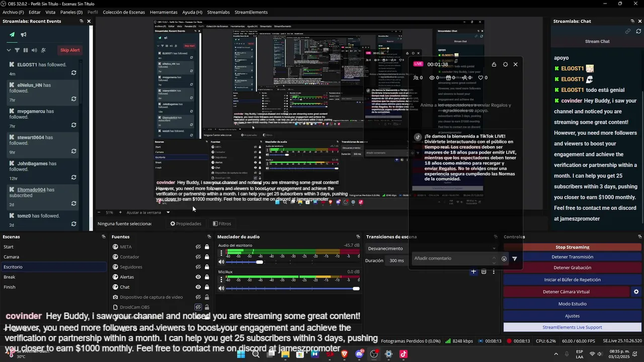Select the Break scene

click(53, 277)
